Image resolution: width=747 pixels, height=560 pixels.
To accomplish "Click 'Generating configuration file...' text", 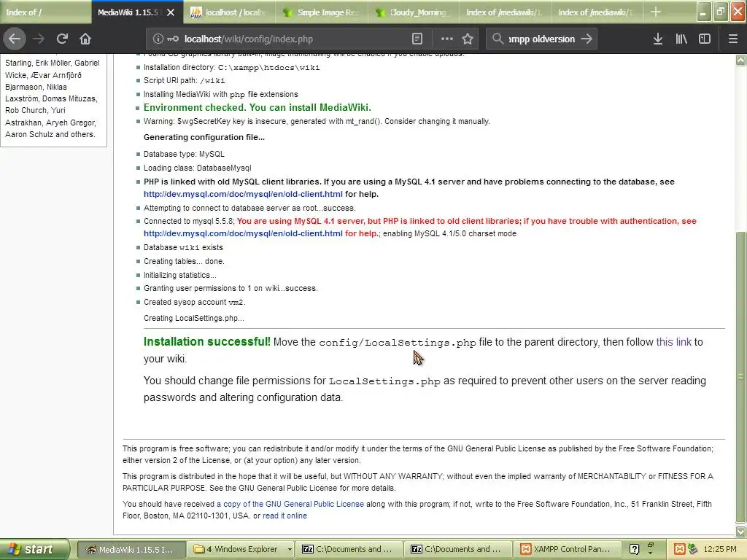I will [204, 138].
